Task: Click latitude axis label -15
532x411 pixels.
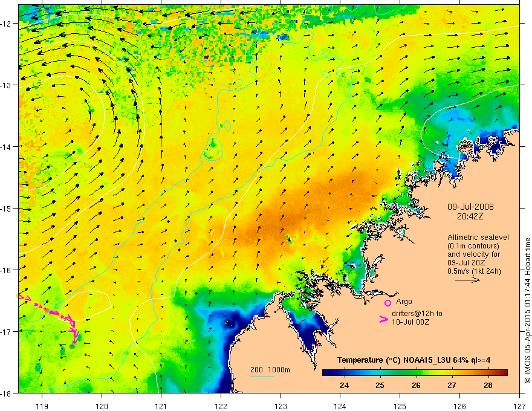Action: pyautogui.click(x=7, y=208)
